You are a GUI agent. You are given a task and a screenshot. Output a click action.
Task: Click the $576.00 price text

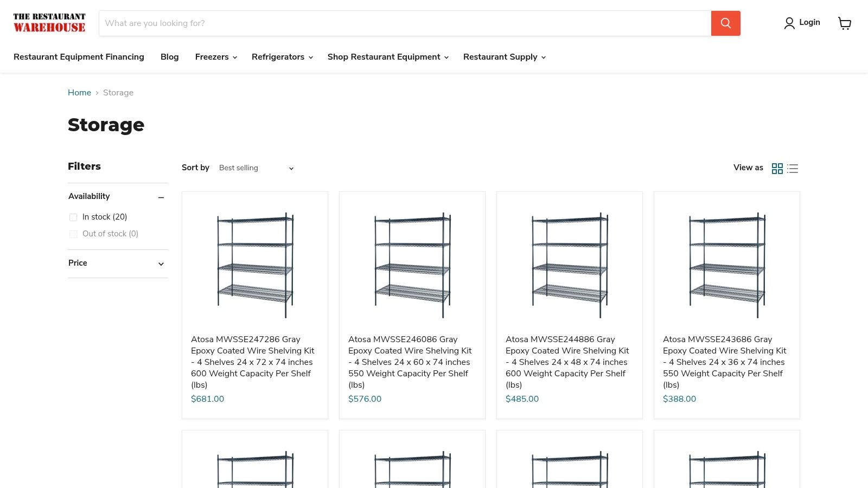click(x=365, y=399)
